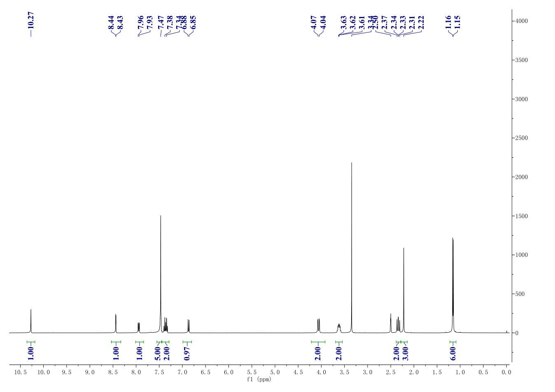Click the 4000 intensity label on y-axis

coord(521,21)
